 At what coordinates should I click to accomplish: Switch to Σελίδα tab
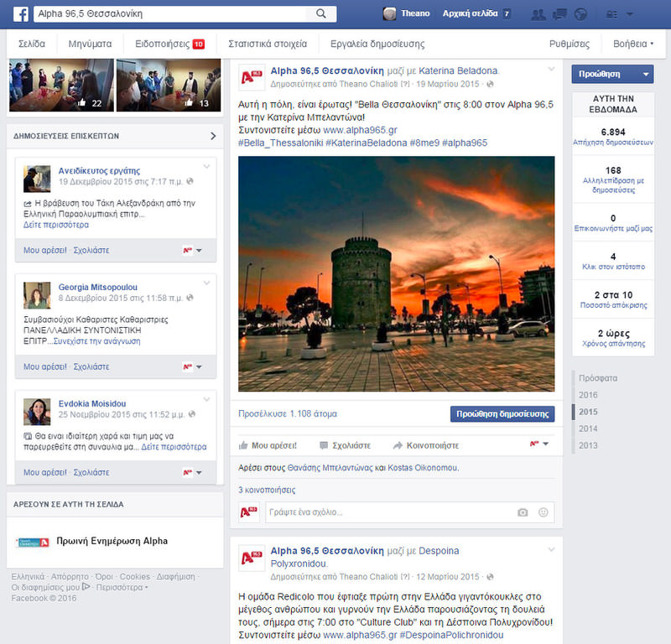point(31,44)
